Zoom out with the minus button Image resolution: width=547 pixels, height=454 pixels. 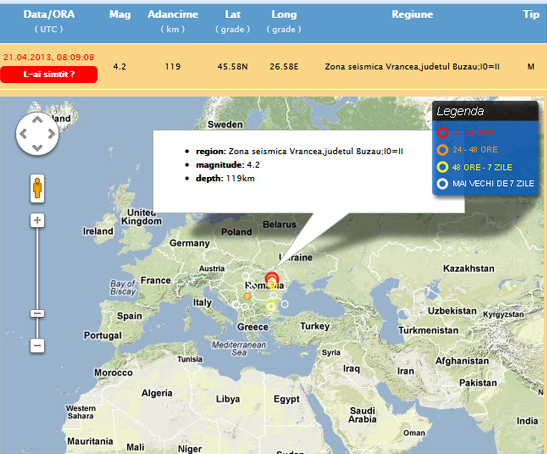[37, 346]
